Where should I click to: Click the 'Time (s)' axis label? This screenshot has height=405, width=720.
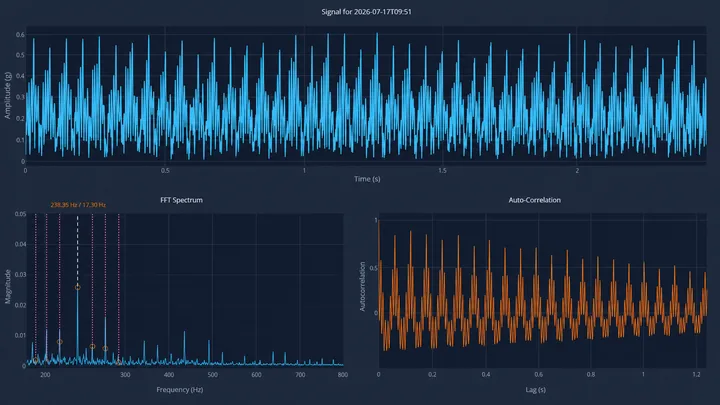pos(367,179)
